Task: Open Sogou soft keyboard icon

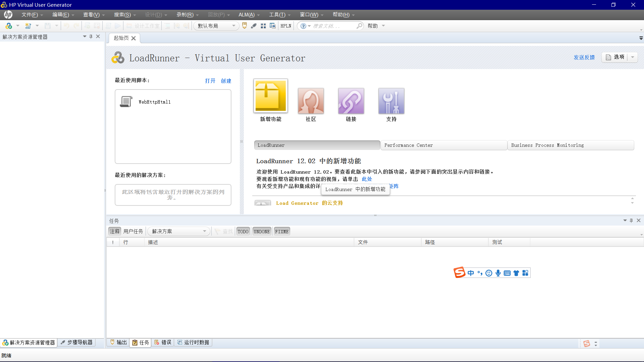Action: (x=507, y=273)
